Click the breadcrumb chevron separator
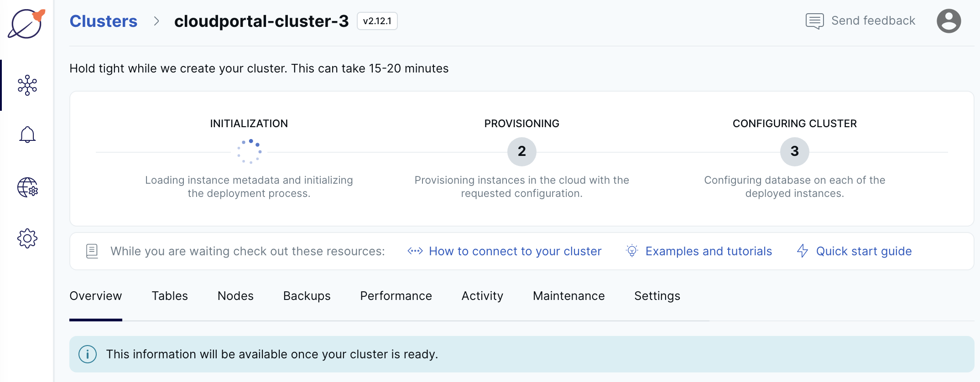This screenshot has width=980, height=382. click(x=156, y=21)
